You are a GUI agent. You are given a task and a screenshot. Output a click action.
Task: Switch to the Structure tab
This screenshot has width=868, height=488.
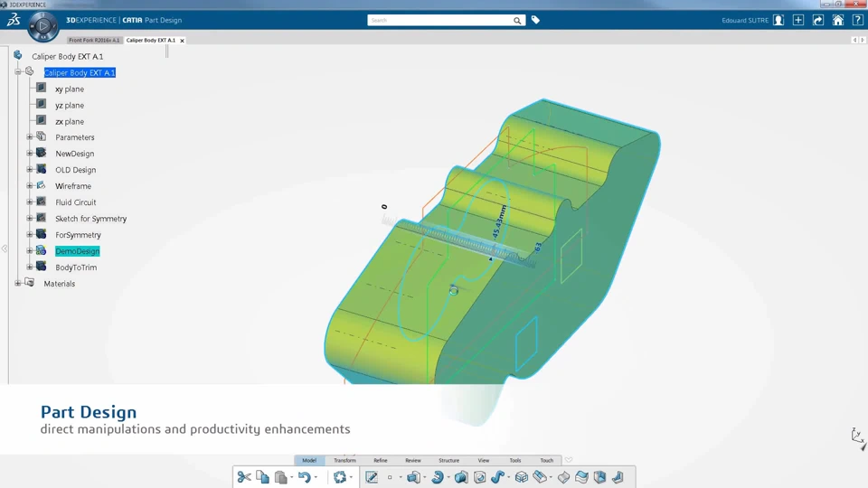click(x=449, y=460)
